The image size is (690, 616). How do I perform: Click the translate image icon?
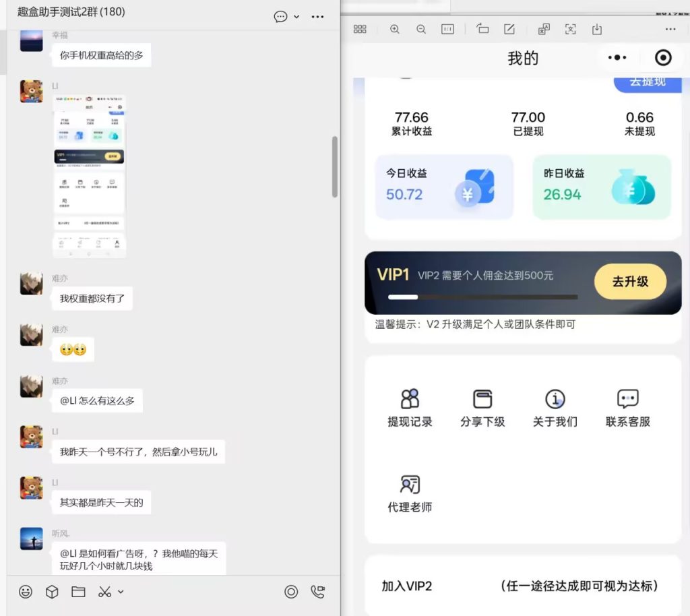544,29
